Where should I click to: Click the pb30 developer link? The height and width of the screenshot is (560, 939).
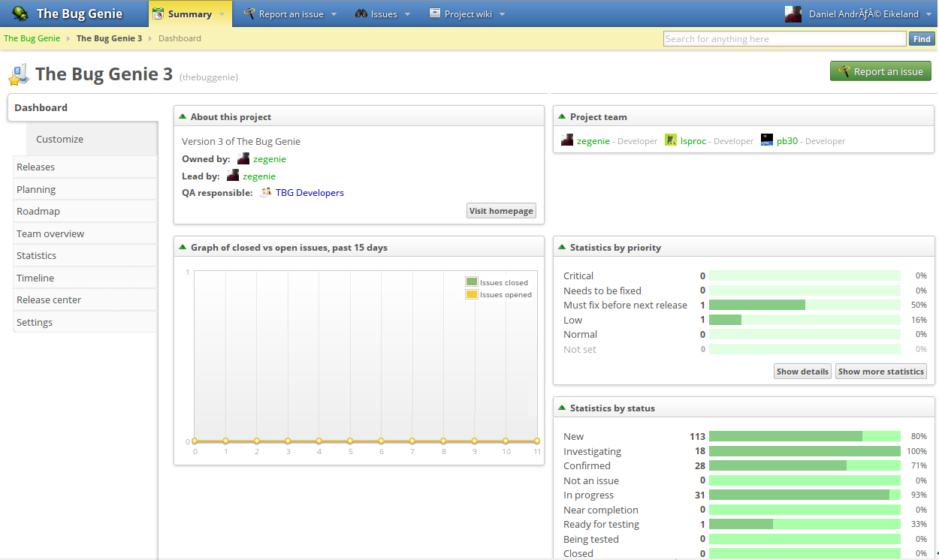787,140
